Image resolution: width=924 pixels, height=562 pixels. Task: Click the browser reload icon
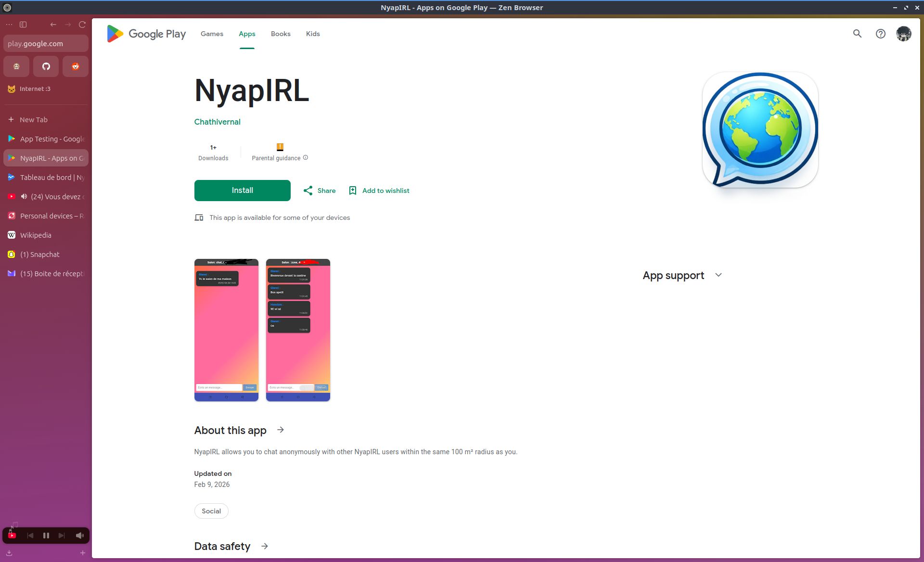82,25
